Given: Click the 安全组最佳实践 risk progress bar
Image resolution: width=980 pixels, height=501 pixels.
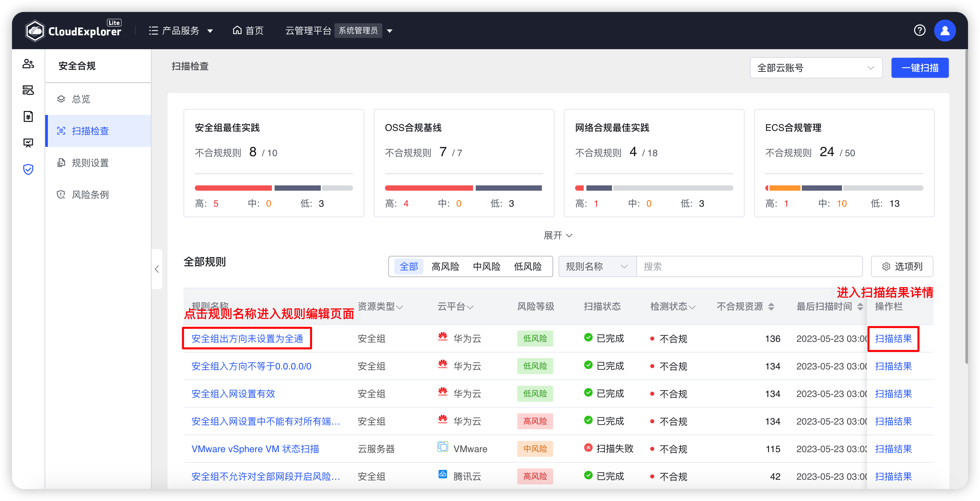Looking at the screenshot, I should click(274, 188).
